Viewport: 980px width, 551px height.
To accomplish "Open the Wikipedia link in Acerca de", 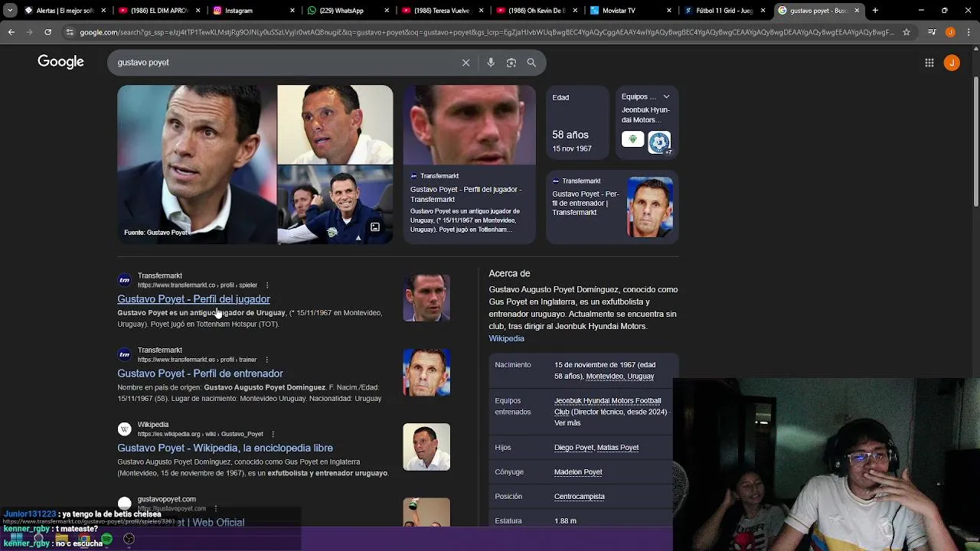I will coord(507,338).
